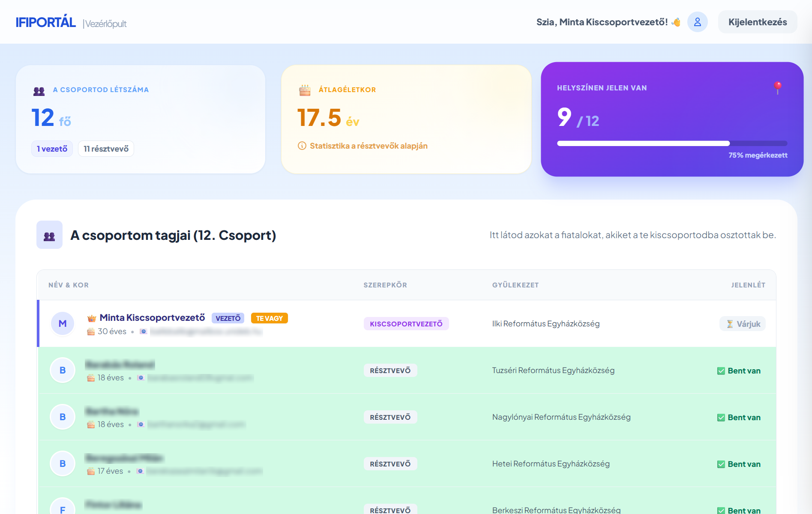Click the 11 résztvevő badge

[x=106, y=149]
